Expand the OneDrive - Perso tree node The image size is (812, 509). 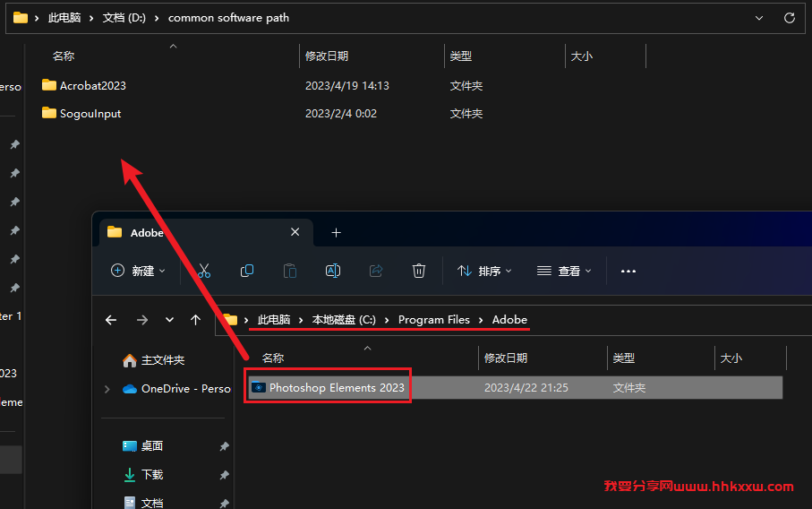[107, 389]
